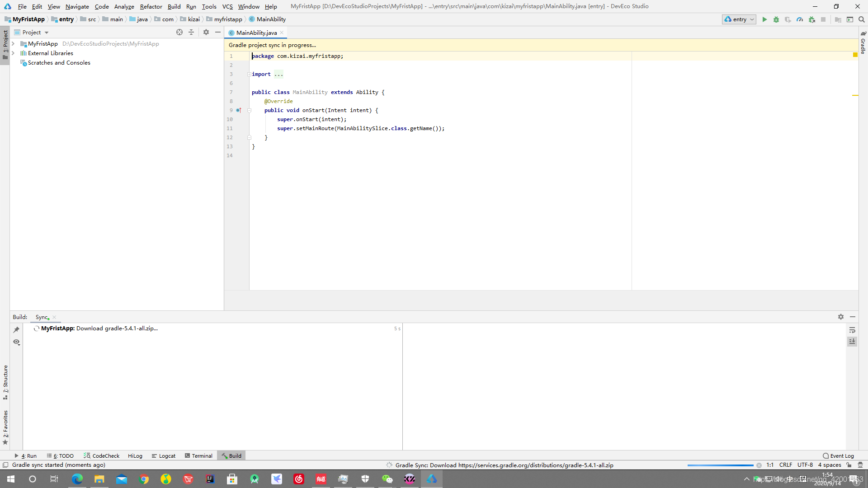Screen dimensions: 868x488
Task: Open the Refactor menu
Action: [x=151, y=6]
